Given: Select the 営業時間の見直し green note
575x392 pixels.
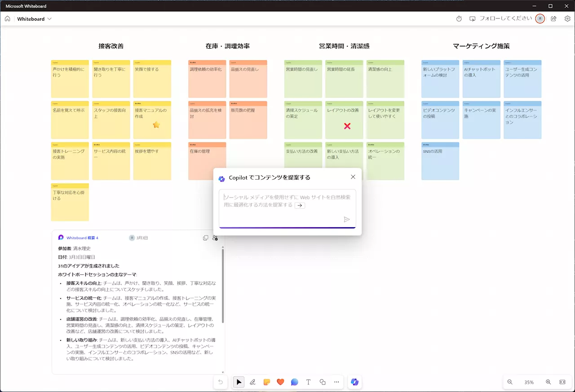Looking at the screenshot, I should [x=303, y=79].
